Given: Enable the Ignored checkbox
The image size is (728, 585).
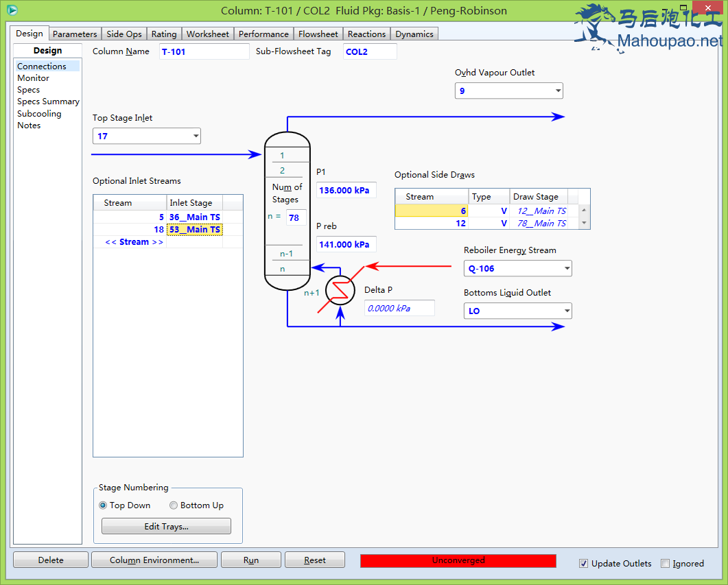Looking at the screenshot, I should (665, 564).
